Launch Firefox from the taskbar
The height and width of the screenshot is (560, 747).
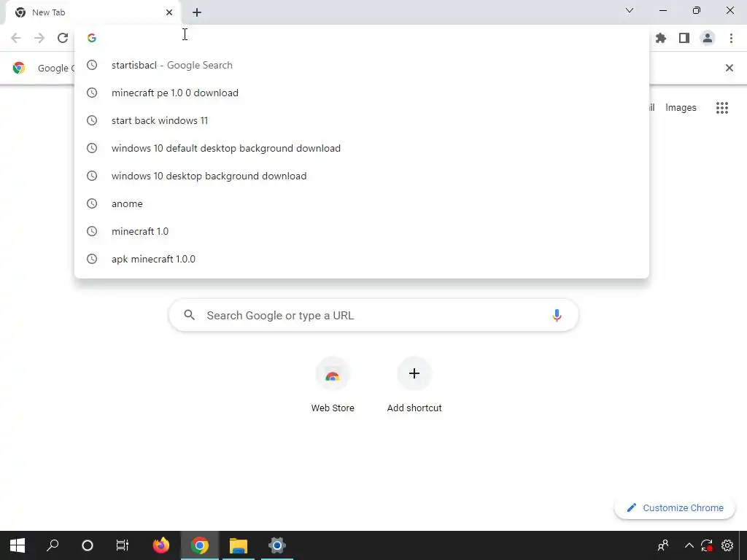click(x=161, y=545)
